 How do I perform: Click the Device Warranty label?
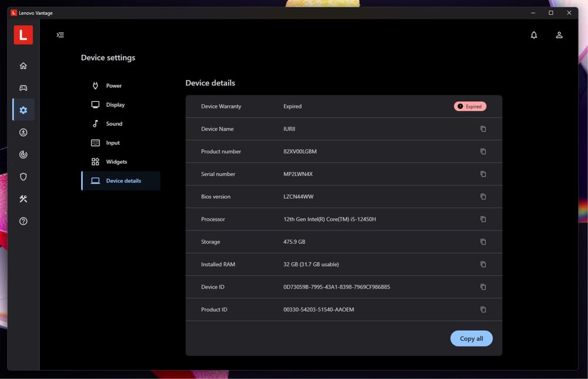pyautogui.click(x=221, y=106)
